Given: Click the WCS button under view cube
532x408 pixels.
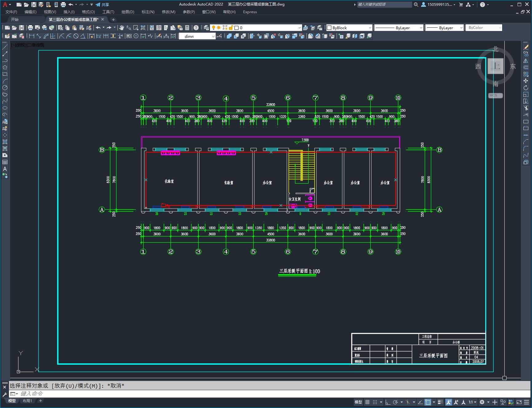Looking at the screenshot, I should click(x=495, y=95).
